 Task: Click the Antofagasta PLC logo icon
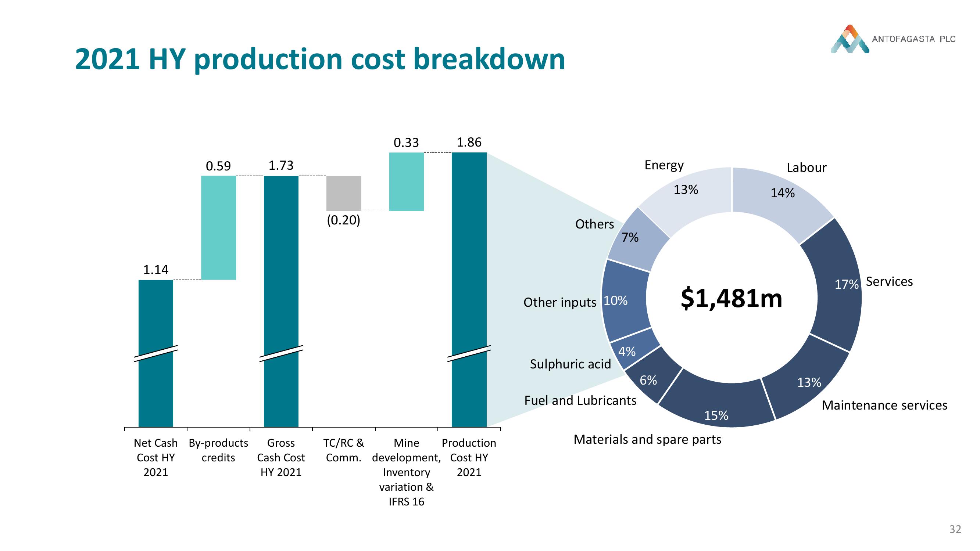click(x=850, y=39)
